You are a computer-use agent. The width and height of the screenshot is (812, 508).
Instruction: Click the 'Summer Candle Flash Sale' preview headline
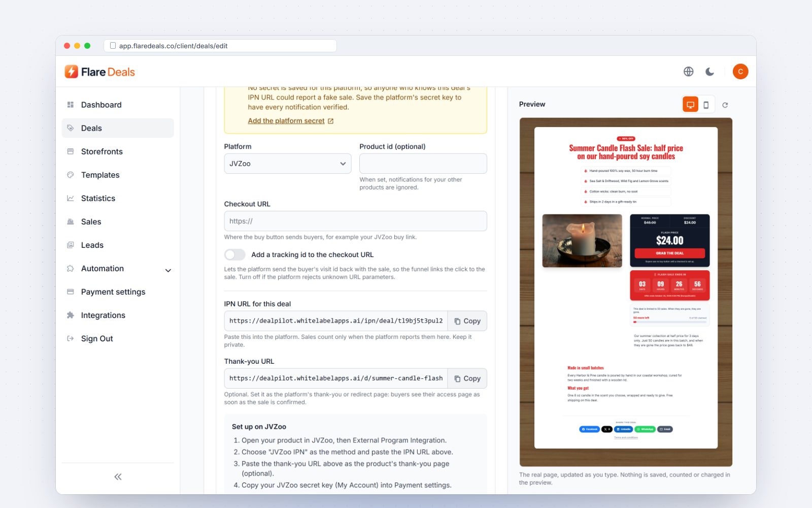tap(626, 152)
